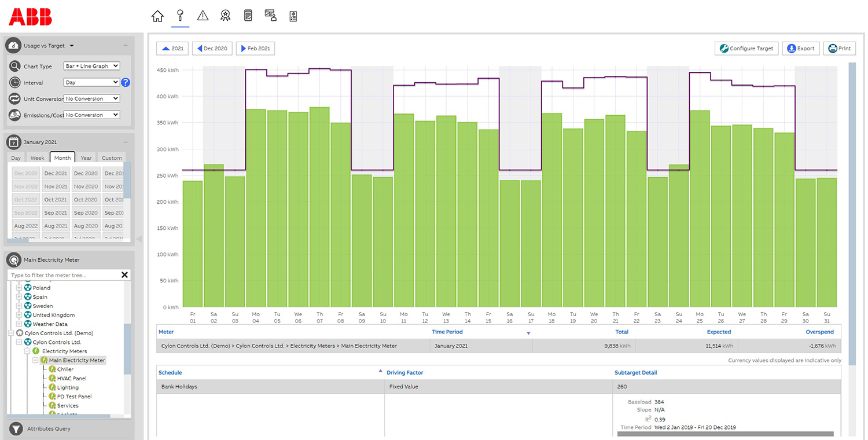Click the blue help icon beside Interval
The image size is (868, 440).
126,82
